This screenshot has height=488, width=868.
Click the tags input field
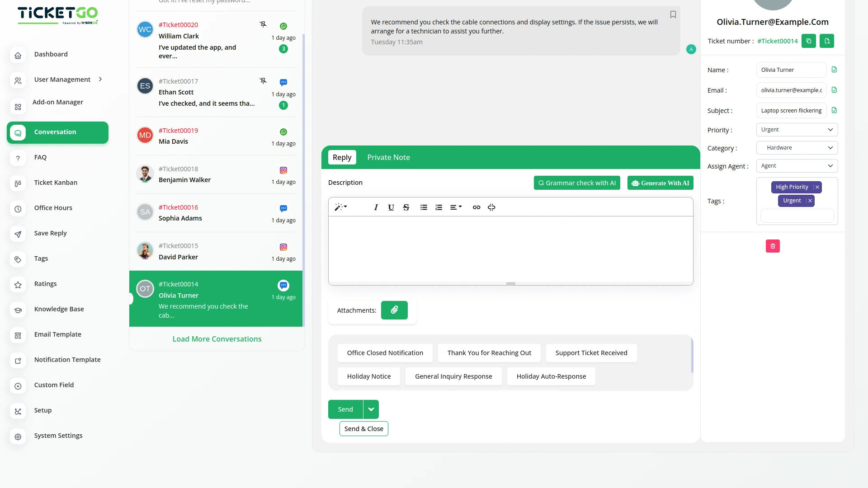click(x=797, y=216)
